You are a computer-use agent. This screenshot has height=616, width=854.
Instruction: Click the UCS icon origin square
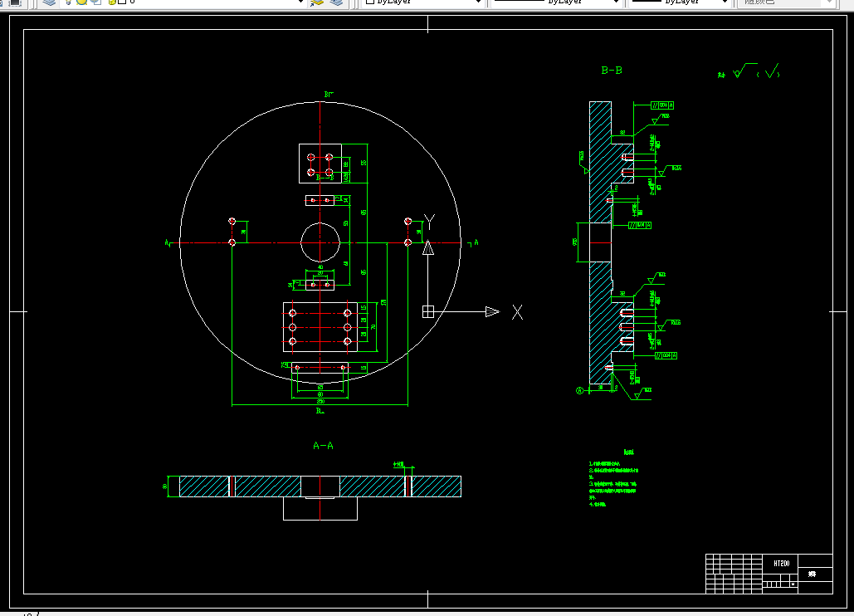point(428,311)
